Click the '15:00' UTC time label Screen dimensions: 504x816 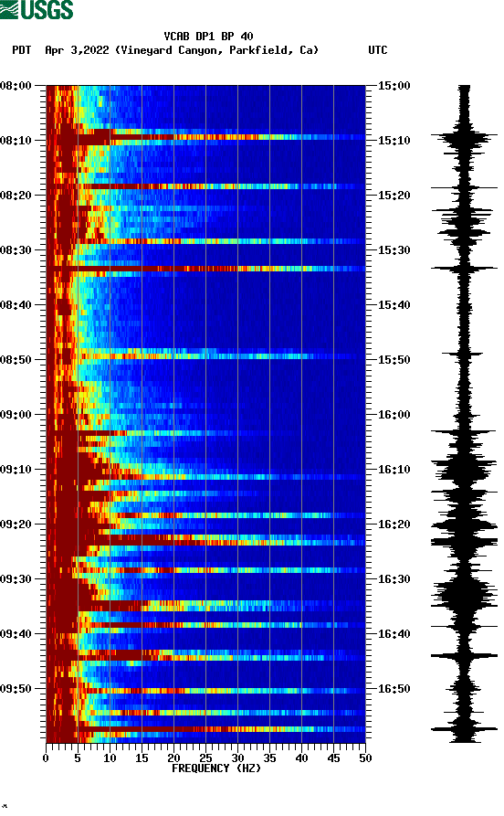tap(394, 86)
